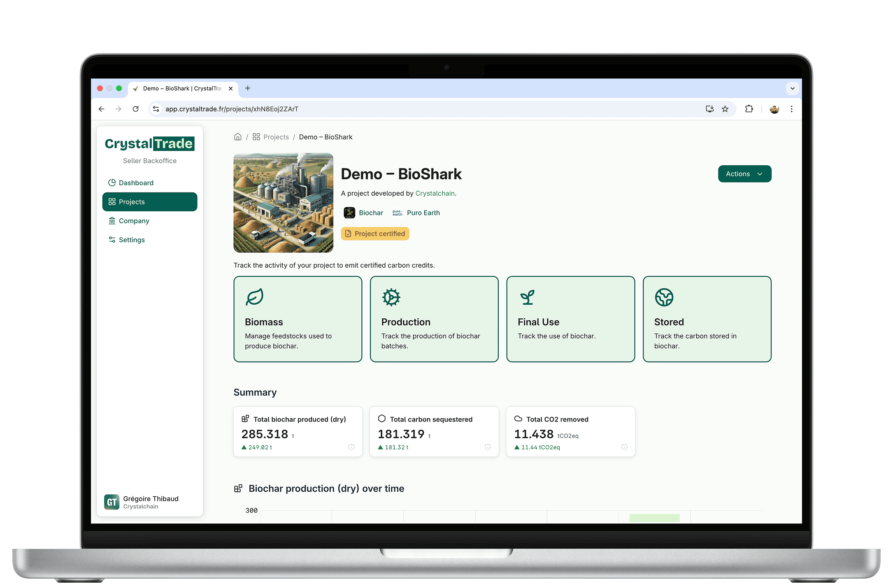Click the Biochar production over time heading

[x=326, y=488]
